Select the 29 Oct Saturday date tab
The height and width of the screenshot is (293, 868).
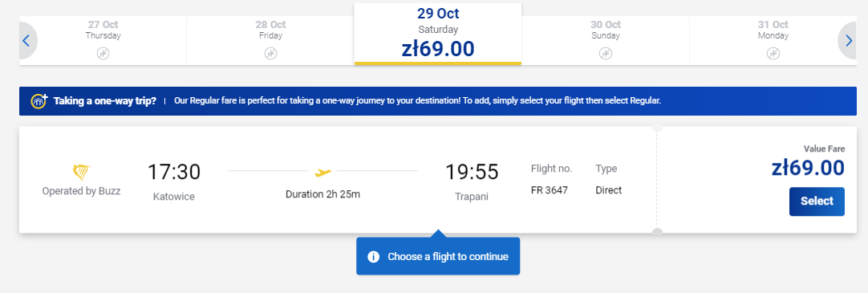click(438, 34)
